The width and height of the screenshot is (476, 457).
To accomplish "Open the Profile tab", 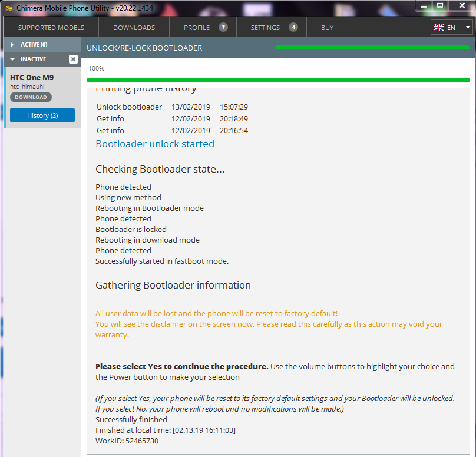I will [x=203, y=28].
